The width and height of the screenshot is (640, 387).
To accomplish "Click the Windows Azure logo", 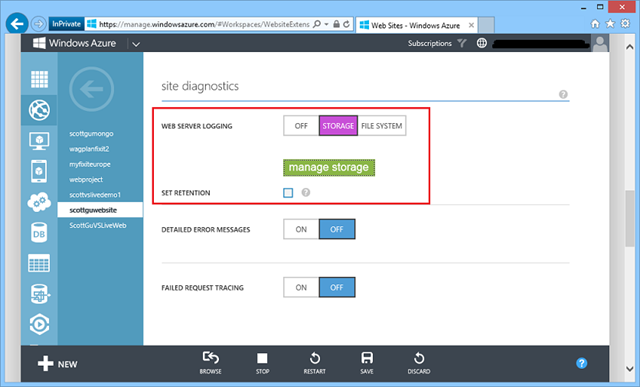I will 74,43.
